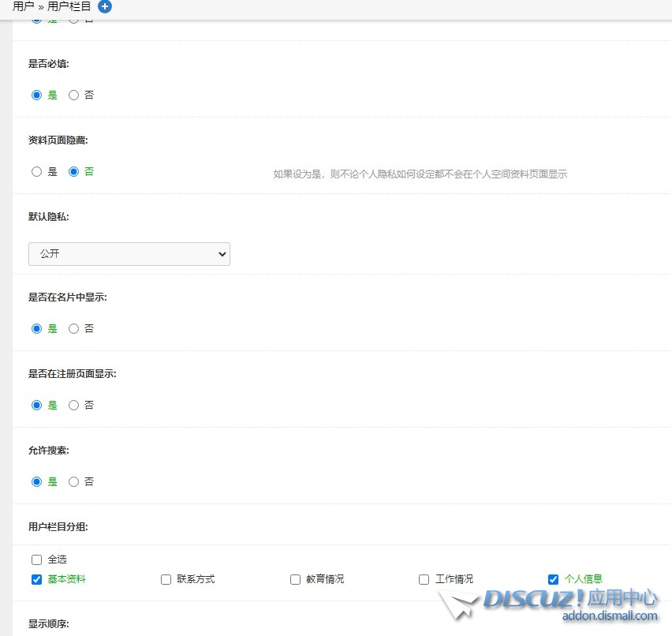Open the 默认隐私 dropdown showing 公开
Screen dimensions: 672x636
[129, 254]
